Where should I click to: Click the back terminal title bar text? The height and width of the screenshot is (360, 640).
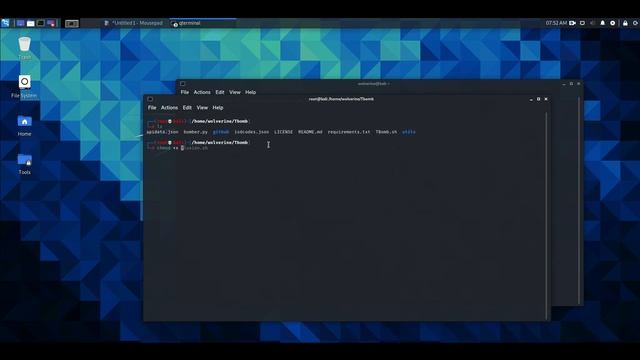tap(373, 84)
